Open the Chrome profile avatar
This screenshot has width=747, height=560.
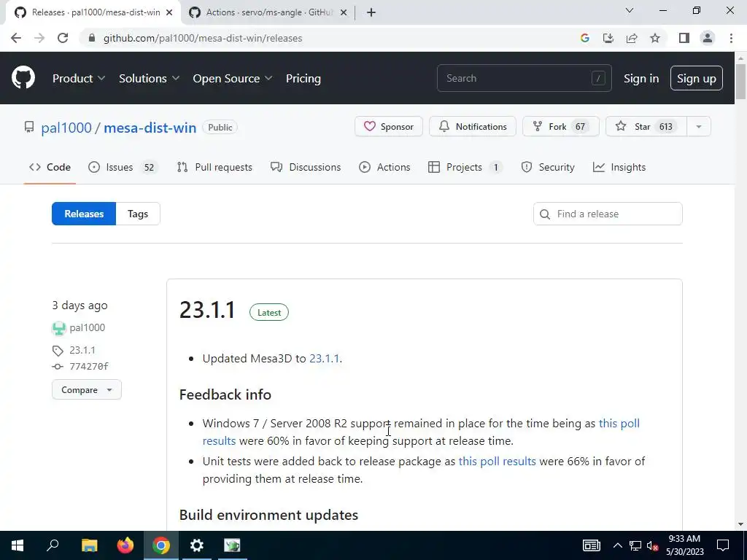coord(708,38)
